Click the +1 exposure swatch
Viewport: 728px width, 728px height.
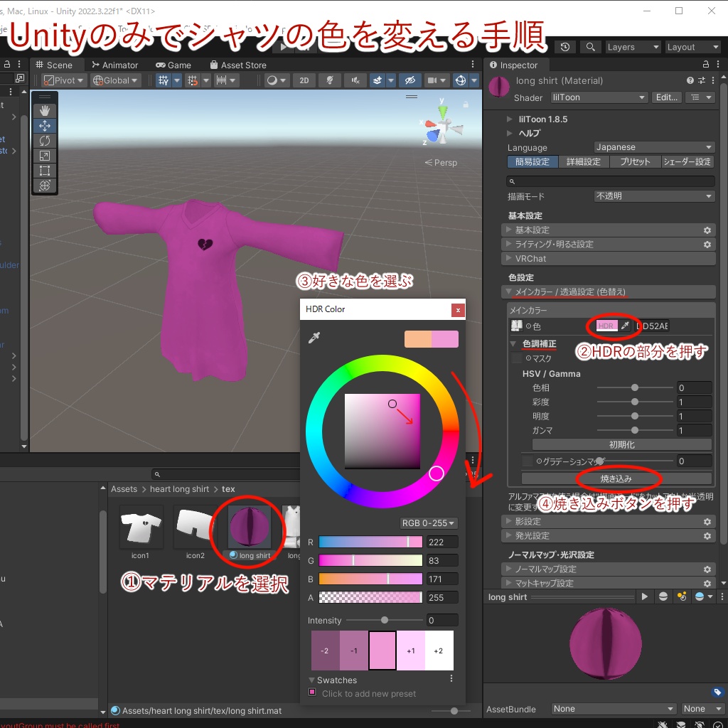[x=411, y=651]
